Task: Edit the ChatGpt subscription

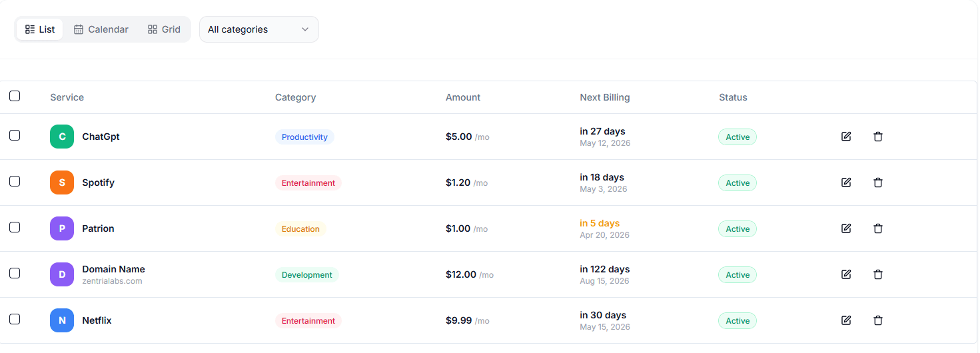Action: pos(846,137)
